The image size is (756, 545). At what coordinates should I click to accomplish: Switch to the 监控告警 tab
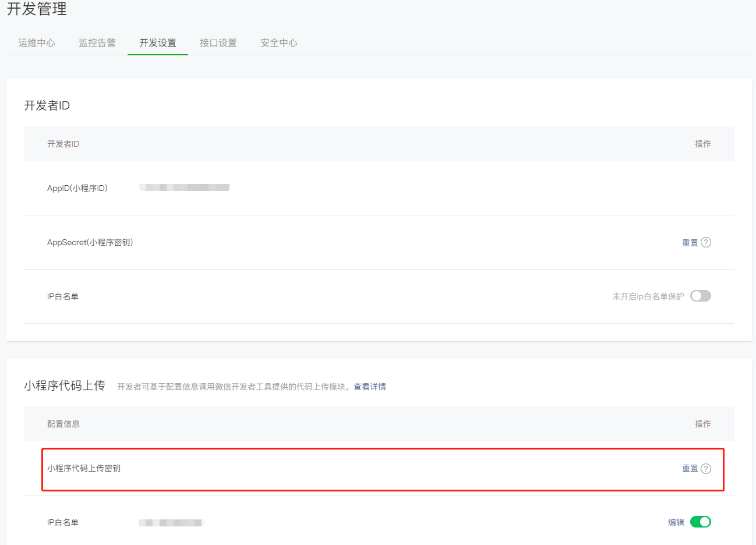[x=97, y=43]
